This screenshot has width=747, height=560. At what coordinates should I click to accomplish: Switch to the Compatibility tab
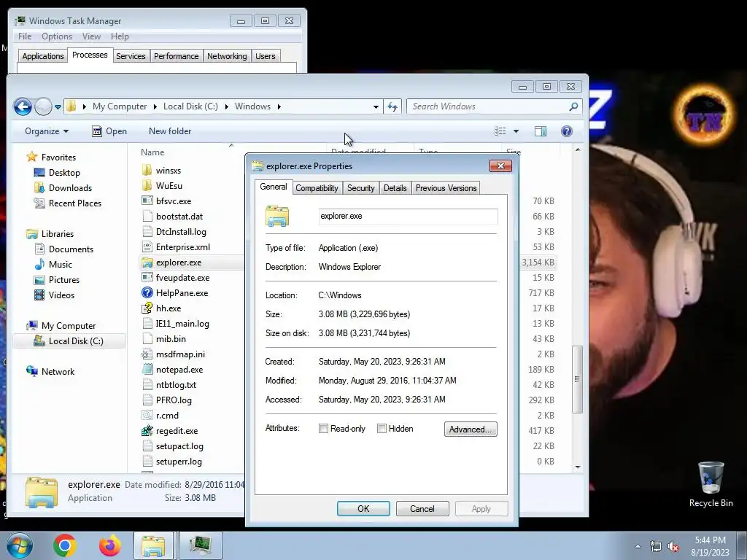tap(317, 188)
